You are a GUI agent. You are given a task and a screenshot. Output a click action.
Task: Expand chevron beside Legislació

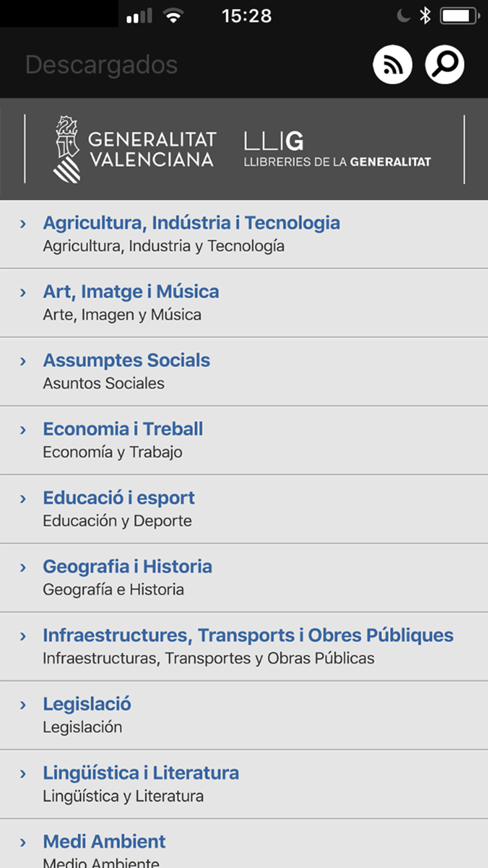[x=23, y=705]
